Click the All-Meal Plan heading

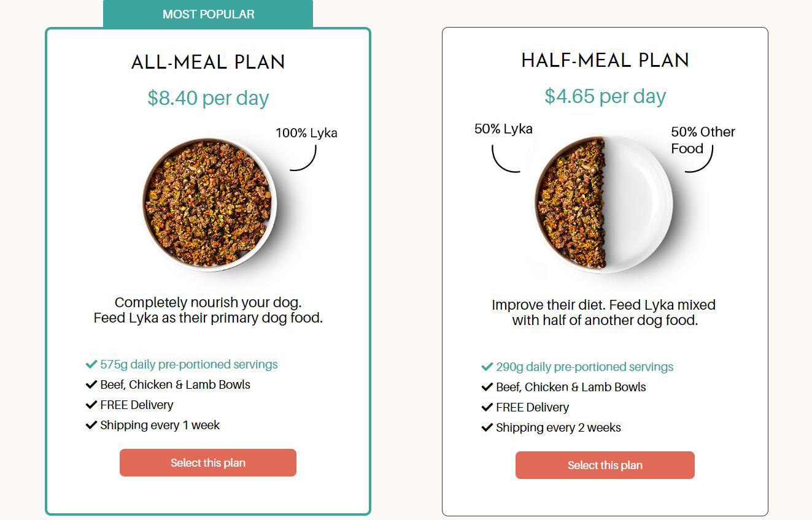[208, 62]
